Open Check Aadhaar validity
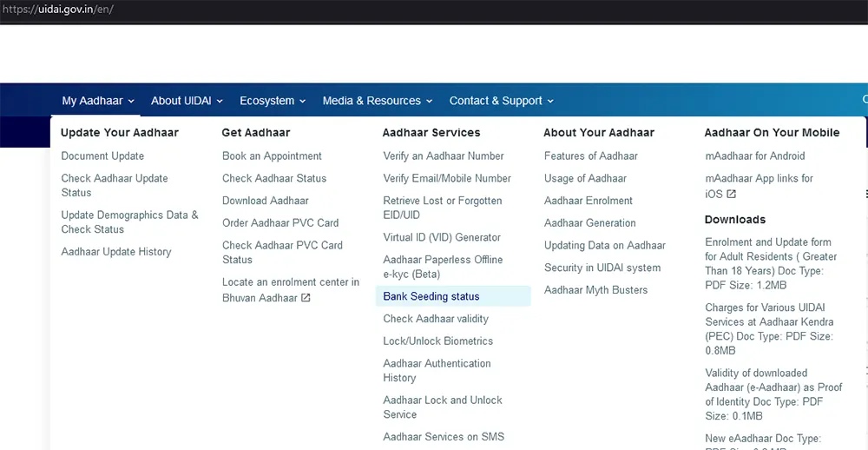 coord(436,319)
